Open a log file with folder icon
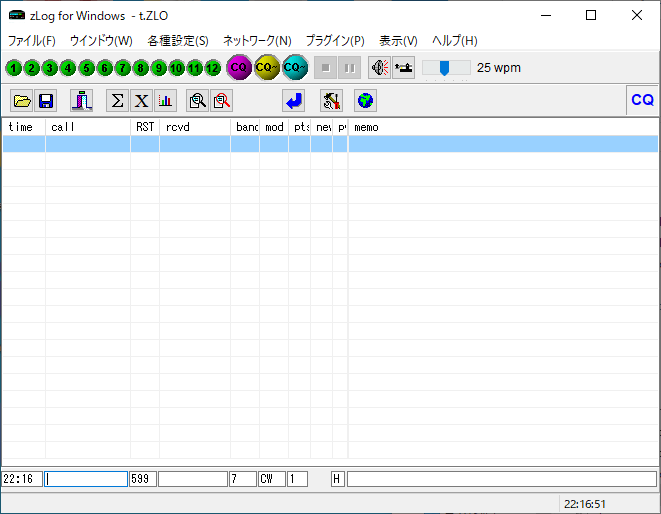Image resolution: width=661 pixels, height=514 pixels. pos(21,101)
